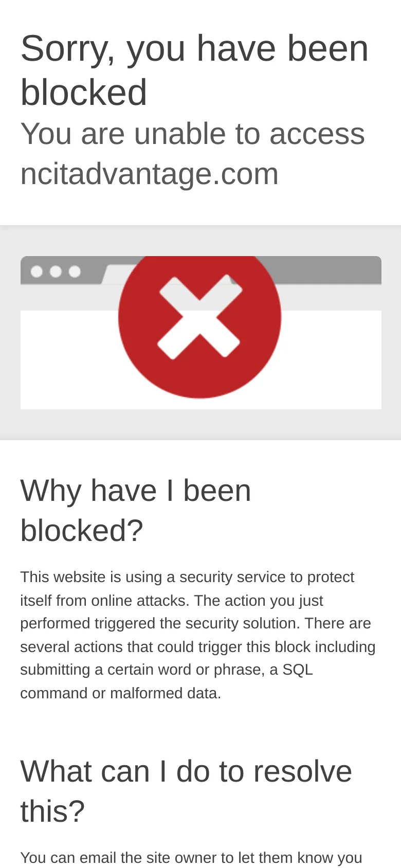Screen dimensions: 401x868
Task: Click "several actions that could trigger" line
Action: pyautogui.click(x=198, y=646)
